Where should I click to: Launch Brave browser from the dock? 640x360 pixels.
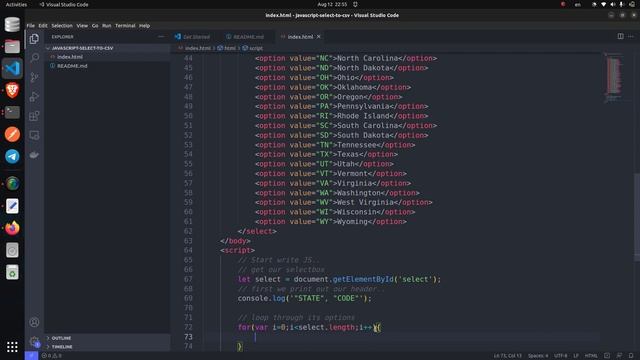(12, 90)
